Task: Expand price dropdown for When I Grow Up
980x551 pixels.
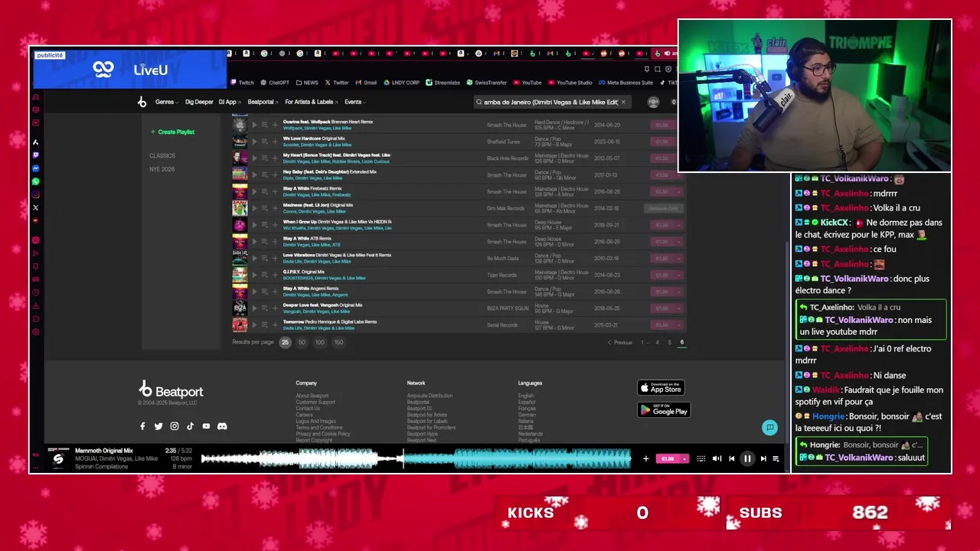Action: point(679,225)
